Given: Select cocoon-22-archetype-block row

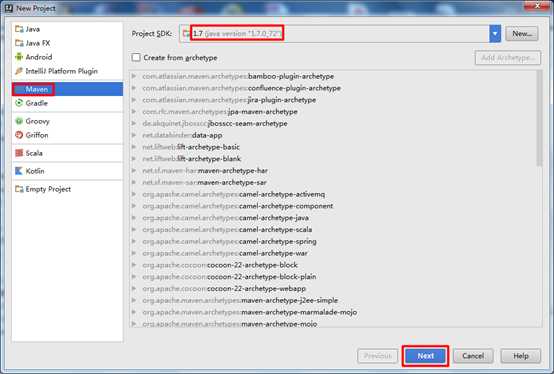Looking at the screenshot, I should (x=333, y=265).
